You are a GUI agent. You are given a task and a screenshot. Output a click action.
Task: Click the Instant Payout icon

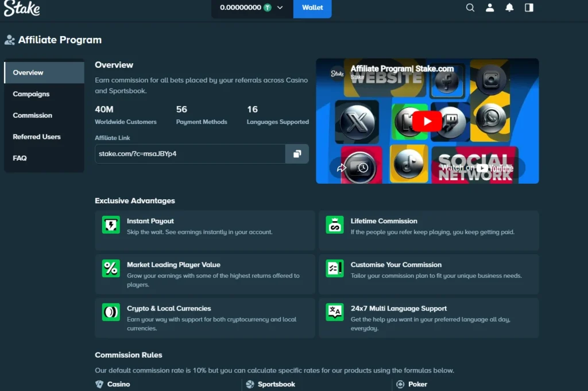pos(111,224)
